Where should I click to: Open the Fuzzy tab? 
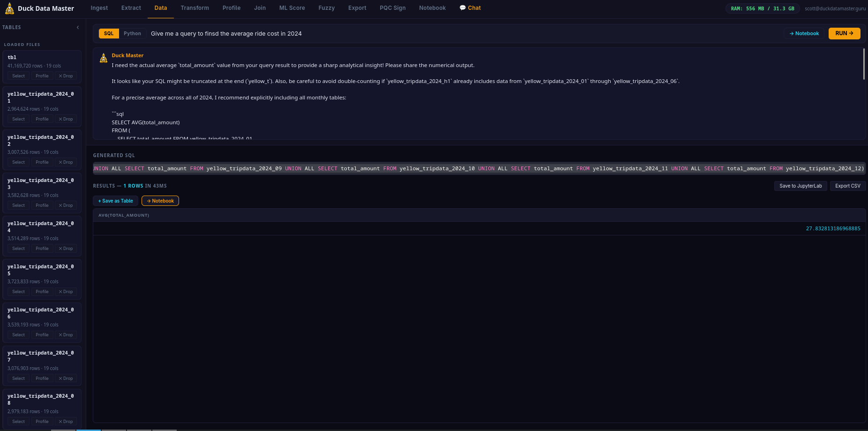click(x=327, y=8)
